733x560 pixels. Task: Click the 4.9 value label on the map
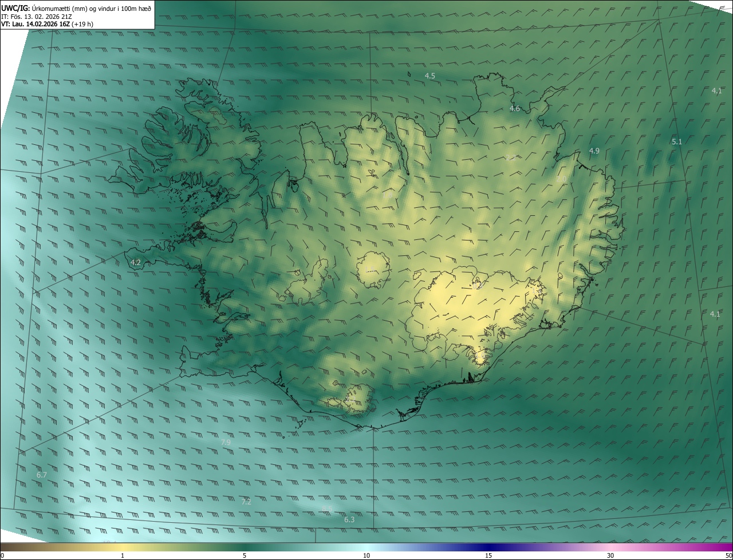pos(594,151)
